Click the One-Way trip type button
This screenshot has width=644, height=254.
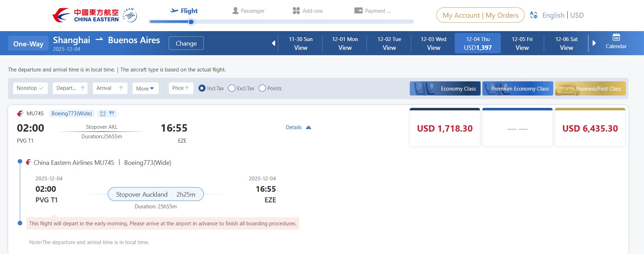point(28,44)
